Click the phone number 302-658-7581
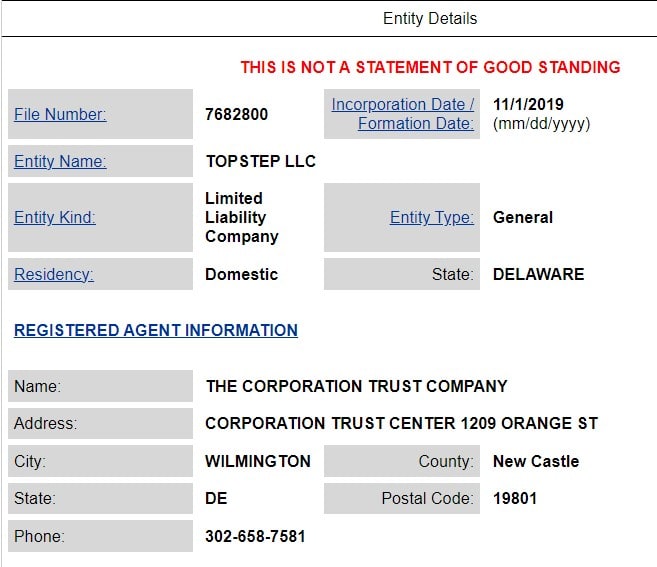The image size is (657, 567). click(255, 536)
